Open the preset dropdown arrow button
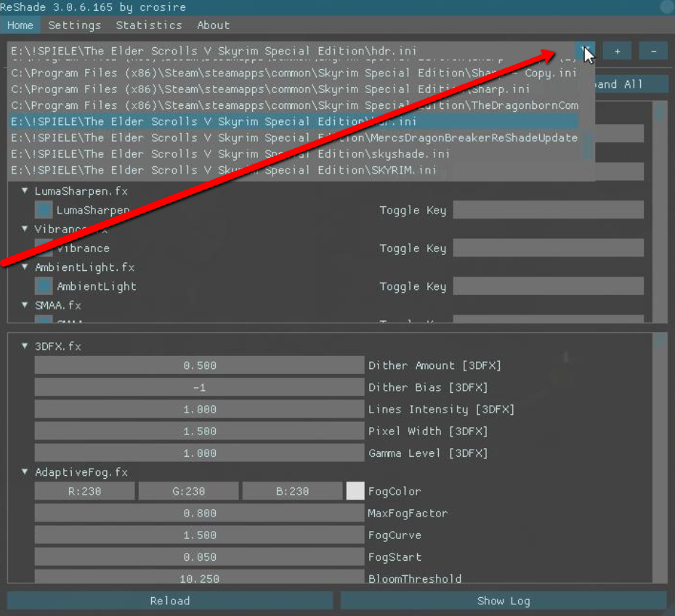This screenshot has width=675, height=616. tap(585, 51)
